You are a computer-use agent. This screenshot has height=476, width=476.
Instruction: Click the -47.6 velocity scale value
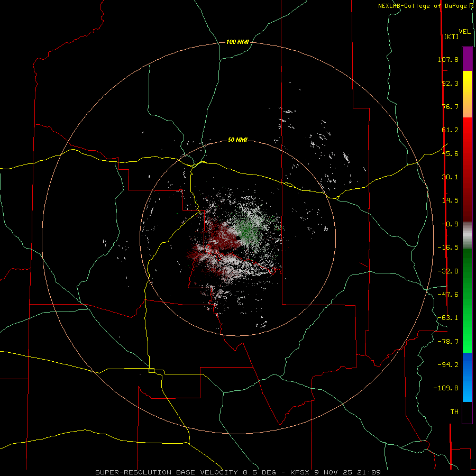pyautogui.click(x=448, y=295)
